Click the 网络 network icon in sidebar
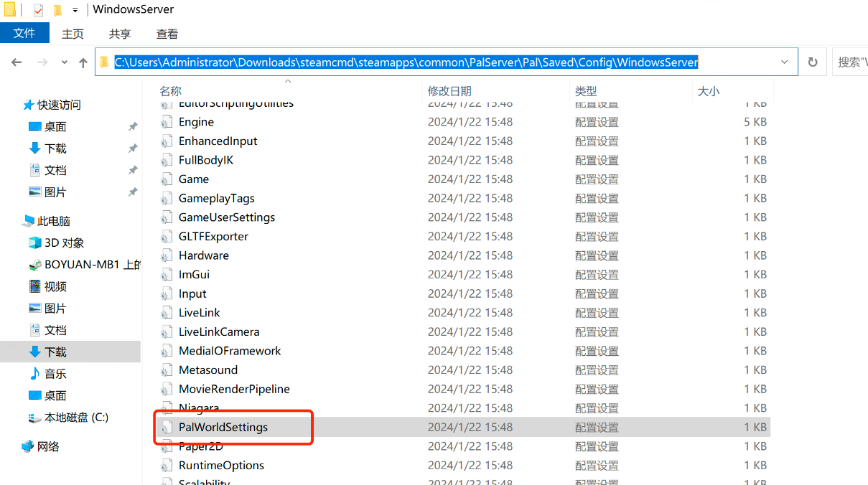868x485 pixels. [x=29, y=446]
